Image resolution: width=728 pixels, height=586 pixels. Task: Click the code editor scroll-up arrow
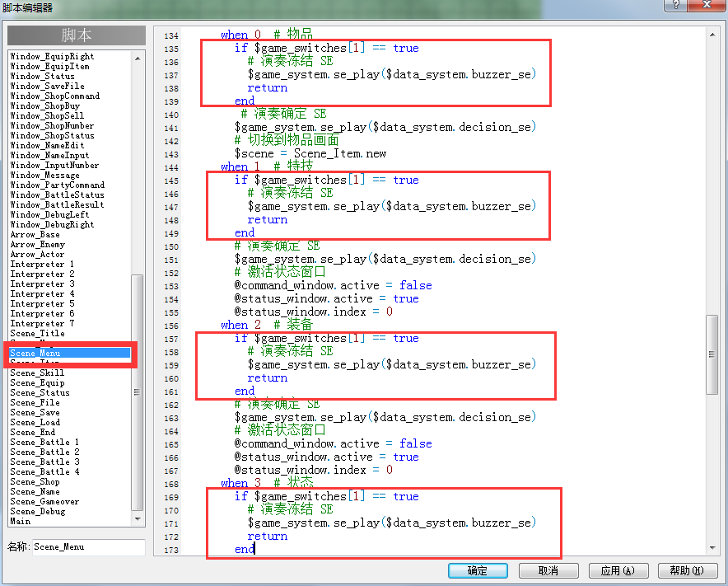[712, 35]
